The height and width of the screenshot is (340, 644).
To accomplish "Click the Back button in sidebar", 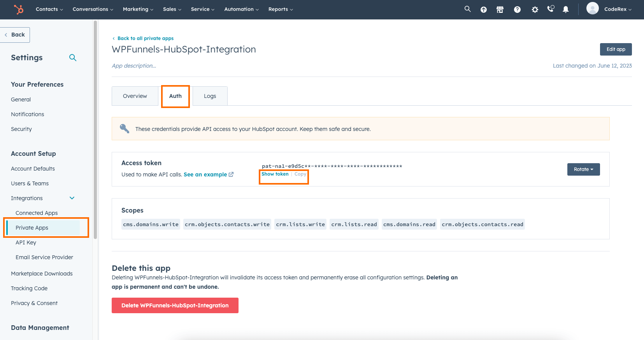I will tap(15, 35).
